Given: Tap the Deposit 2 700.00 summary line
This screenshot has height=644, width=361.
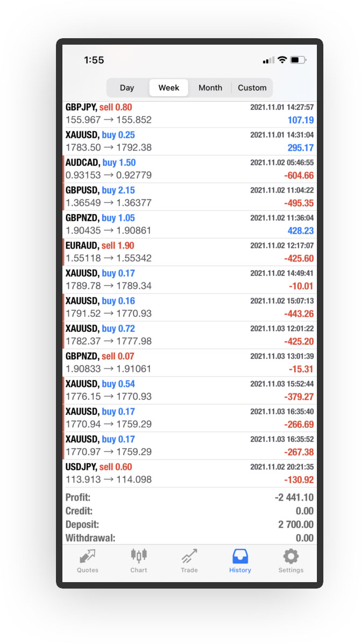Looking at the screenshot, I should click(x=189, y=525).
